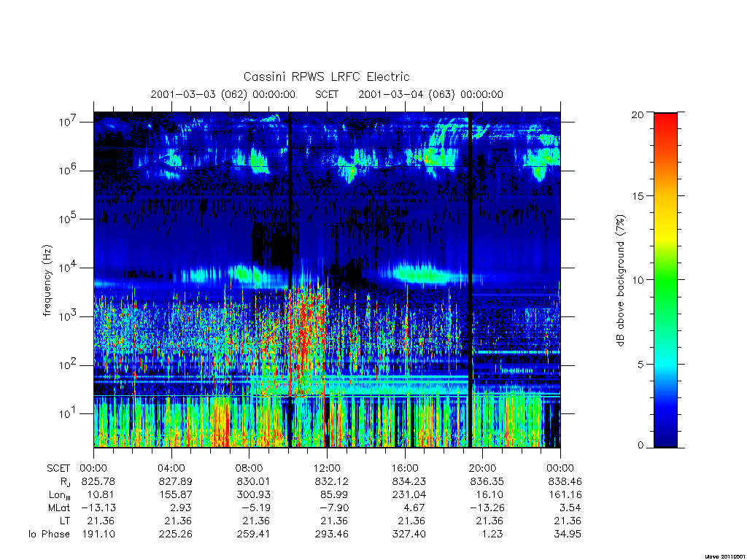Image resolution: width=747 pixels, height=560 pixels.
Task: Click the 'dB above background (7%)' colorbar label
Action: coord(620,281)
